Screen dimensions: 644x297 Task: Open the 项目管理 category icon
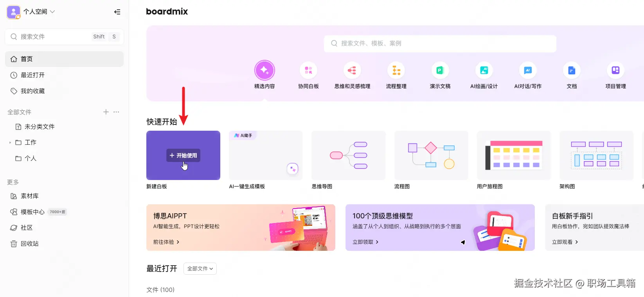[x=615, y=70]
